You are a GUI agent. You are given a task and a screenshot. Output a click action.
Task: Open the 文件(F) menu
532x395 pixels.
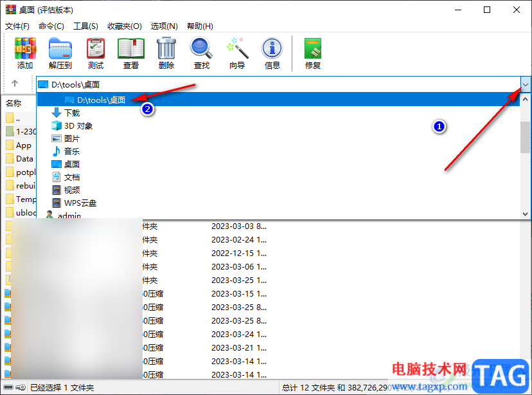pyautogui.click(x=17, y=26)
